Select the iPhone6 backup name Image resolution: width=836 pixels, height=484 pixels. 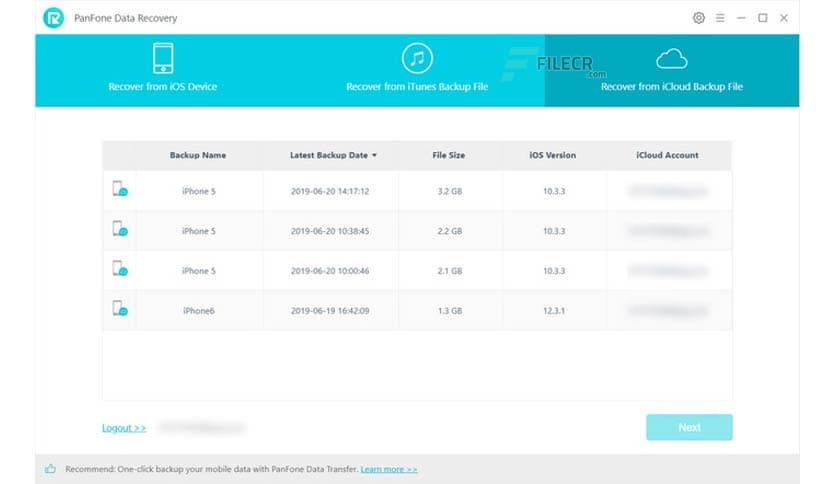(198, 311)
